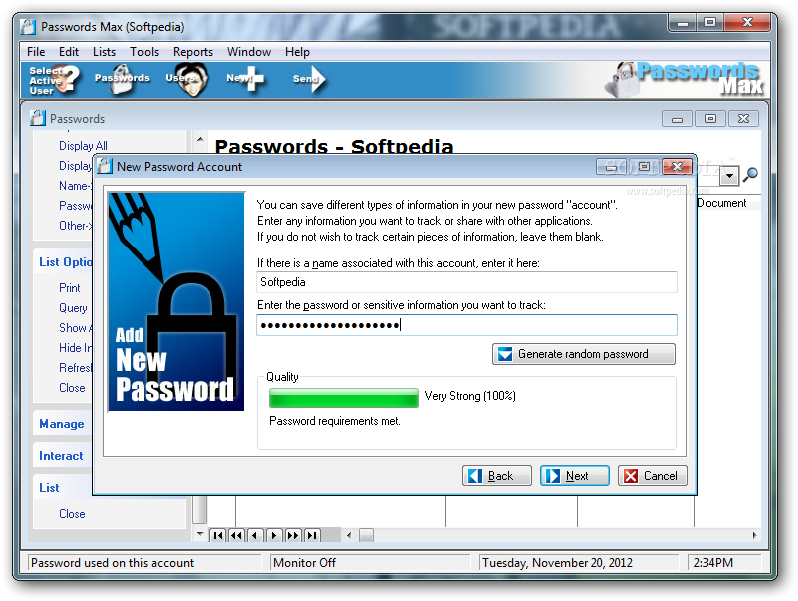Open the Users face toolbar icon
This screenshot has height=601, width=798.
[x=188, y=79]
